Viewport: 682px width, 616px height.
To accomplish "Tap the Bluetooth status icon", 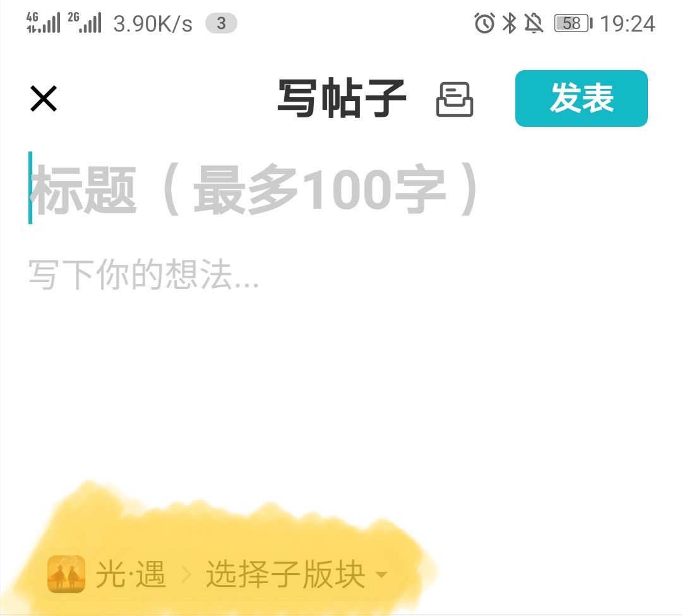I will [x=510, y=23].
